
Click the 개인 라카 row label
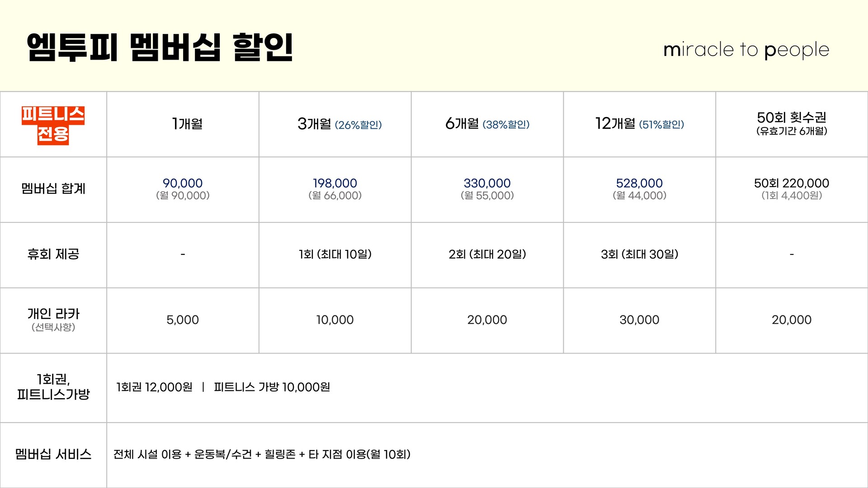tap(53, 314)
